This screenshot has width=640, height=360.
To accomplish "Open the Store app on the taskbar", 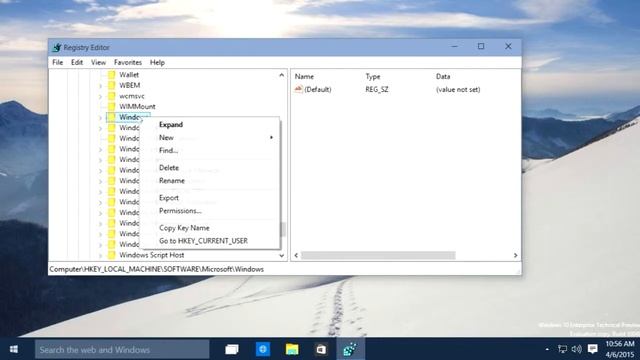I will [x=321, y=349].
